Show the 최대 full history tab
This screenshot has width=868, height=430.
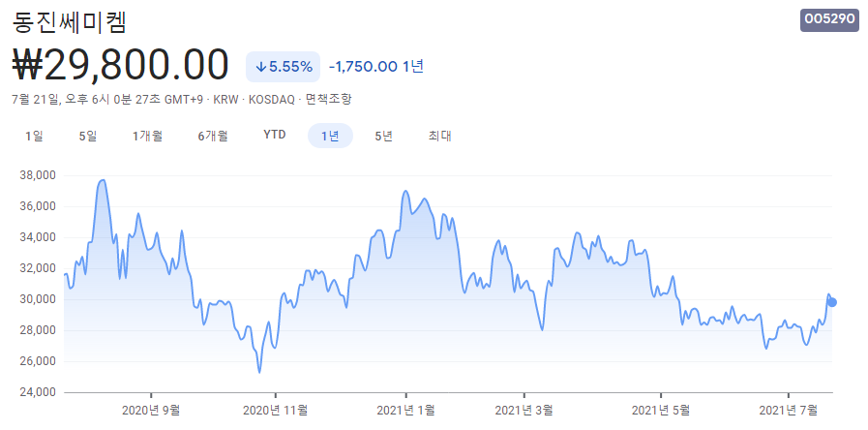(x=440, y=136)
